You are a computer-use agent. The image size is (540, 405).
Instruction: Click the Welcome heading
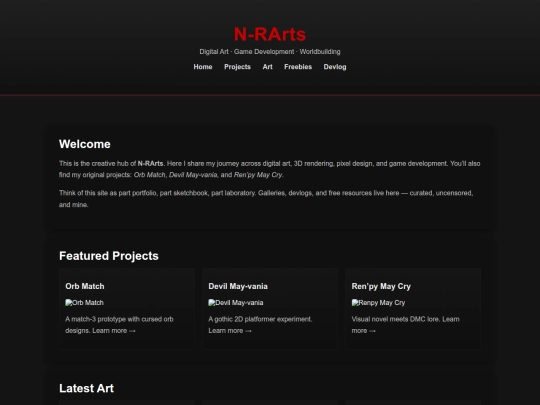pos(85,144)
